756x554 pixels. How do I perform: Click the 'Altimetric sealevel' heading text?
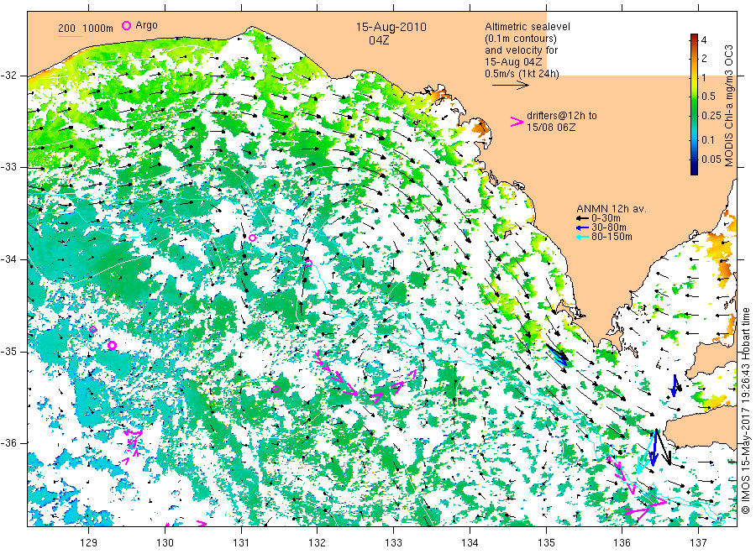coord(527,27)
